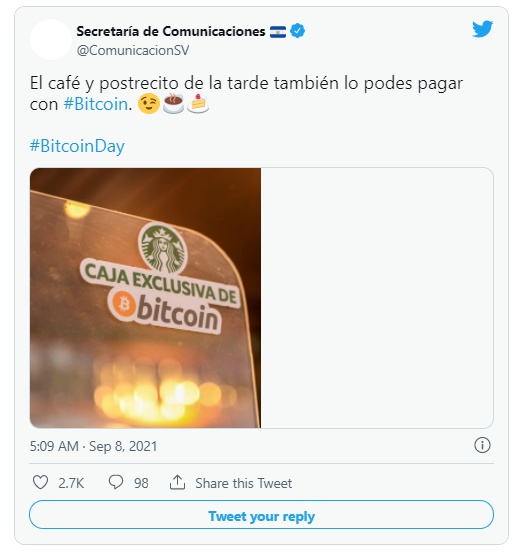524x556 pixels.
Task: Click Share this Tweet text
Action: (x=244, y=483)
